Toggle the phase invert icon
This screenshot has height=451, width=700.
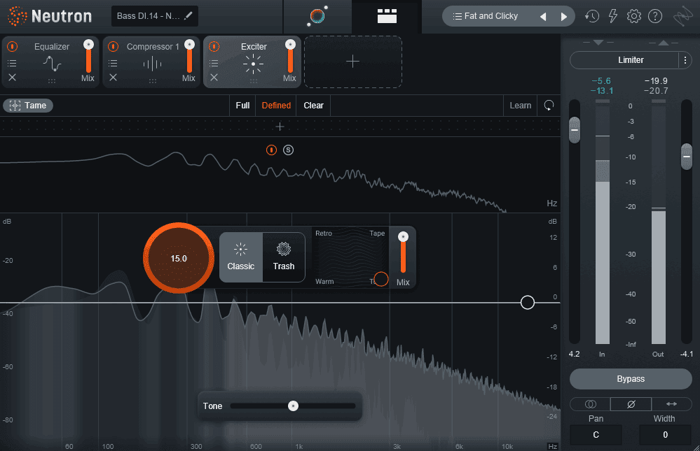point(631,404)
